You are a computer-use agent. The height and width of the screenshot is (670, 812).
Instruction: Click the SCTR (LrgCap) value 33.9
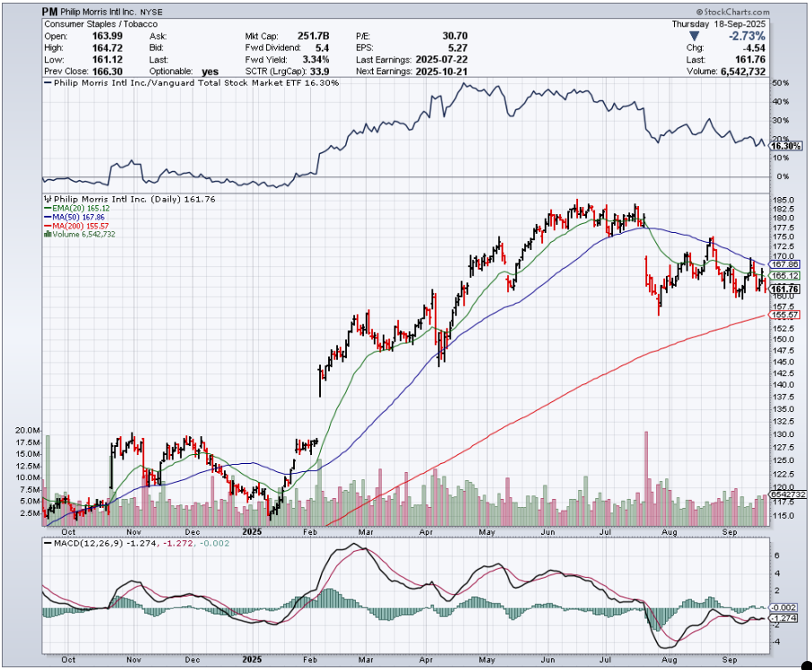[320, 72]
